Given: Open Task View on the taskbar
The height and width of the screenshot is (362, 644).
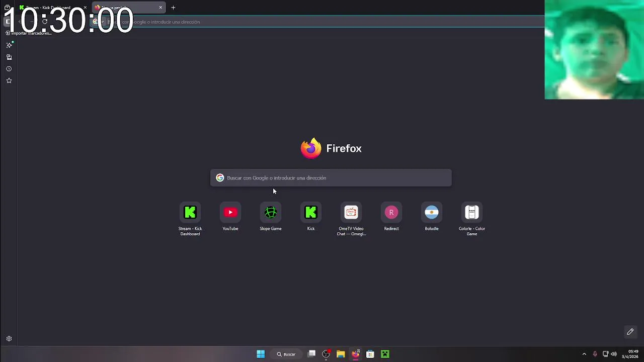Looking at the screenshot, I should tap(312, 354).
